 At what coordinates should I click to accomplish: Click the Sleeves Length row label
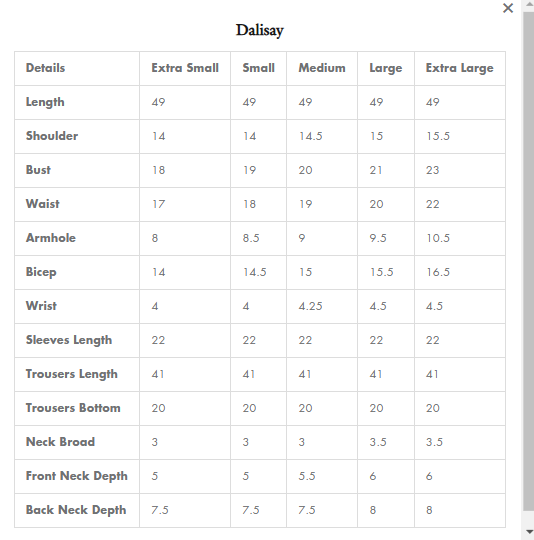click(69, 340)
